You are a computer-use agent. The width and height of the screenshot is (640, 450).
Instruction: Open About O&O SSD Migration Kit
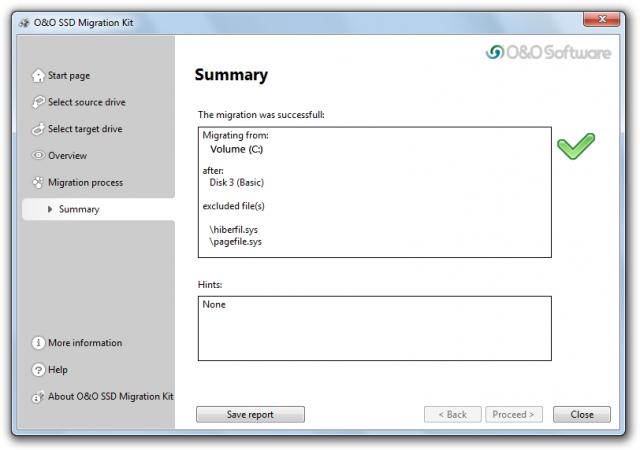point(111,397)
